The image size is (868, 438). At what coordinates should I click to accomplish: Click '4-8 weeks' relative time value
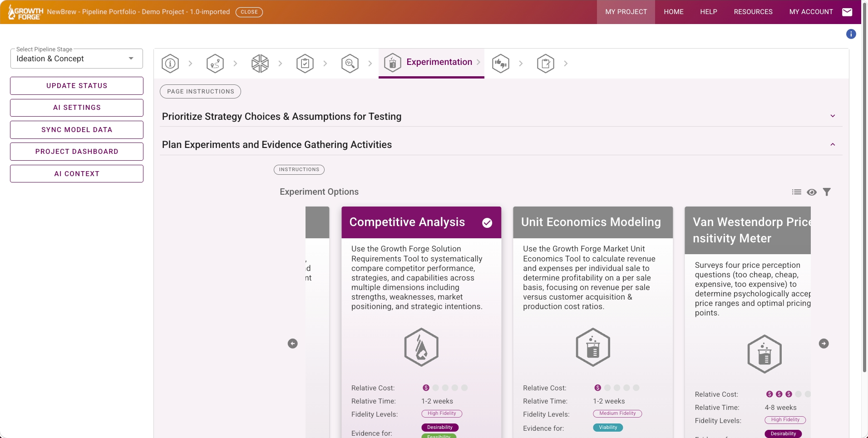pyautogui.click(x=780, y=408)
